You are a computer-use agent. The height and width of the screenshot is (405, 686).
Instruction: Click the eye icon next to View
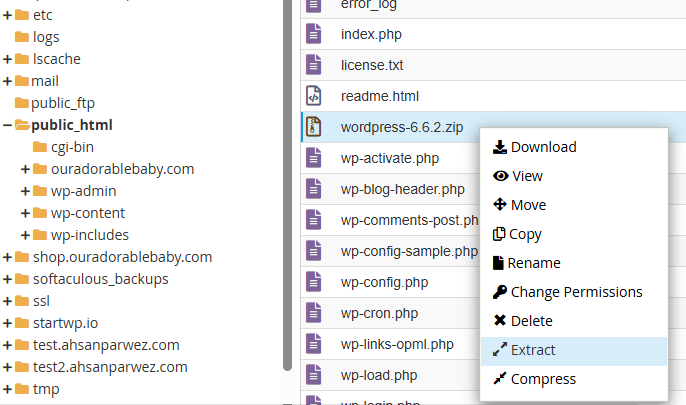tap(499, 176)
